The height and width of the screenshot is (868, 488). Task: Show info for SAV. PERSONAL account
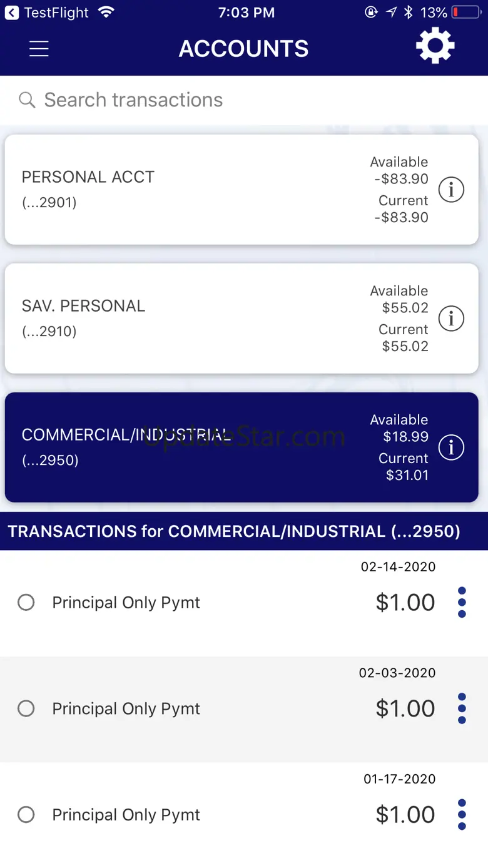[x=451, y=319]
